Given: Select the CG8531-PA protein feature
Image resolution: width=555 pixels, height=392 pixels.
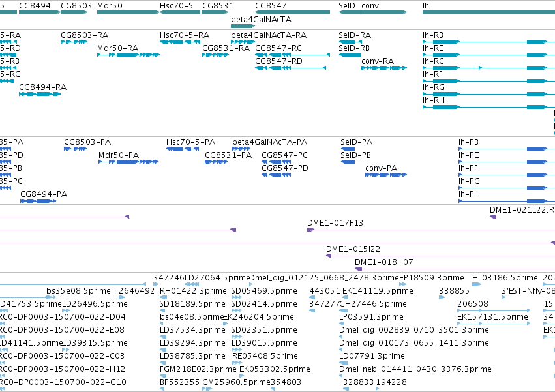Looking at the screenshot, I should point(217,162).
